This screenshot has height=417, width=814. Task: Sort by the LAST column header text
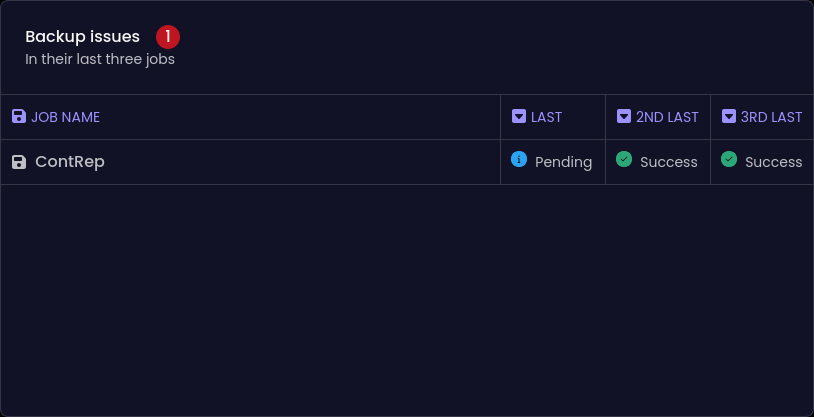546,117
